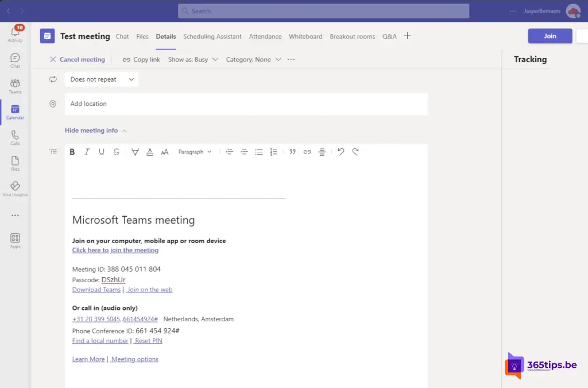Insert a quote block
588x388 pixels.
point(292,152)
